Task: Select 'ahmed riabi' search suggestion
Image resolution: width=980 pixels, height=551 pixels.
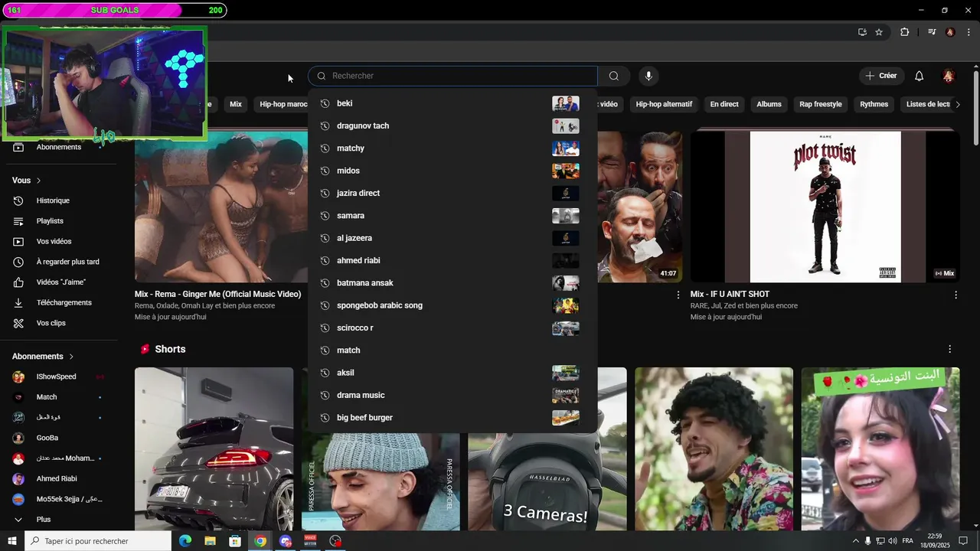Action: [x=452, y=260]
